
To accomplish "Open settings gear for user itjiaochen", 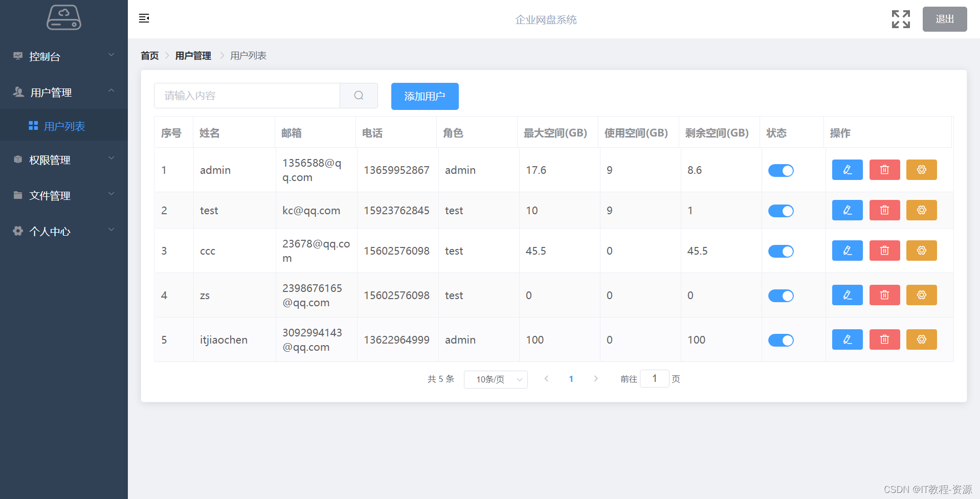I will point(921,339).
